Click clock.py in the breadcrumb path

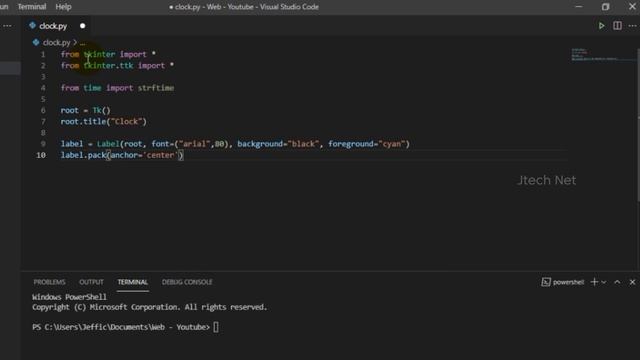click(x=57, y=42)
